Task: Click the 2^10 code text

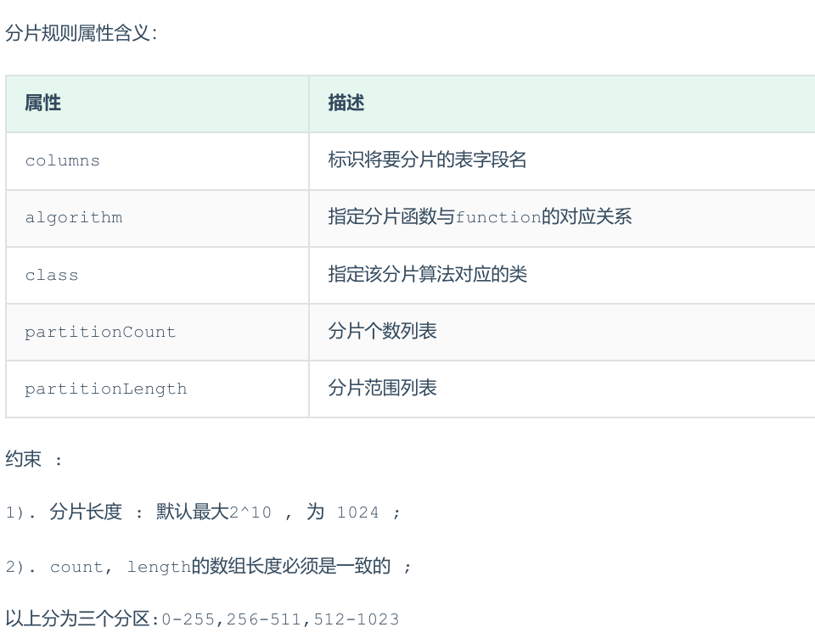Action: [250, 512]
